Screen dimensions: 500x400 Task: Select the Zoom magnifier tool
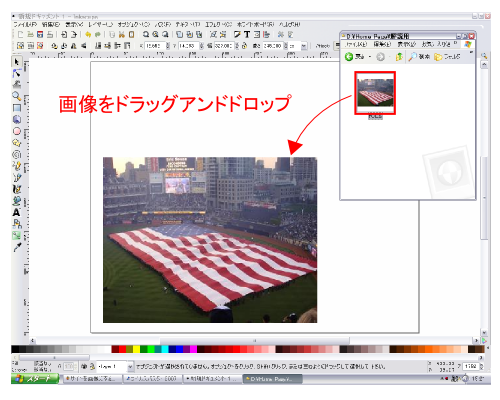pyautogui.click(x=17, y=96)
